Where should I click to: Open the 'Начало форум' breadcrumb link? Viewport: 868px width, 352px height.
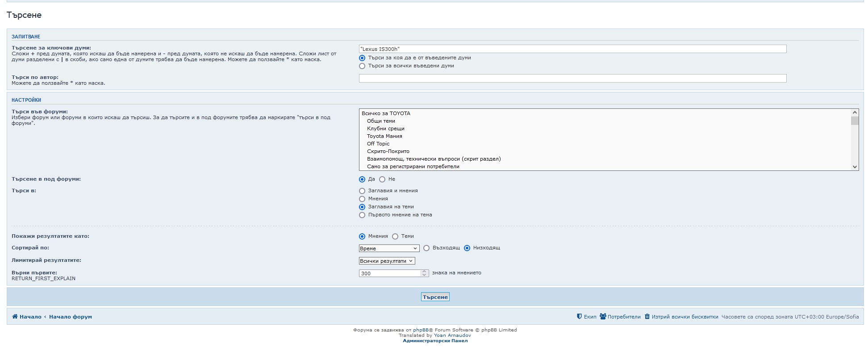71,317
